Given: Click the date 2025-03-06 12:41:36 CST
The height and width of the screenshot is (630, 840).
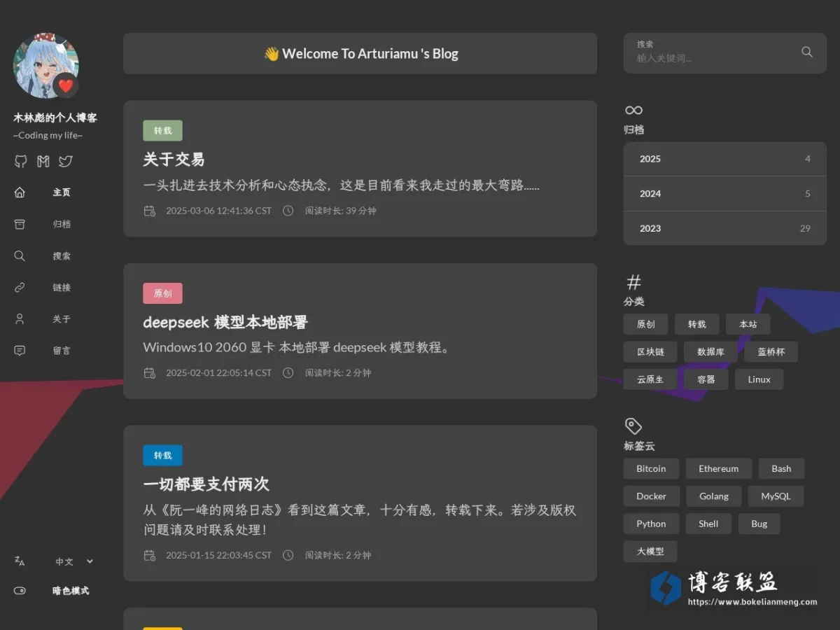Looking at the screenshot, I should 218,211.
